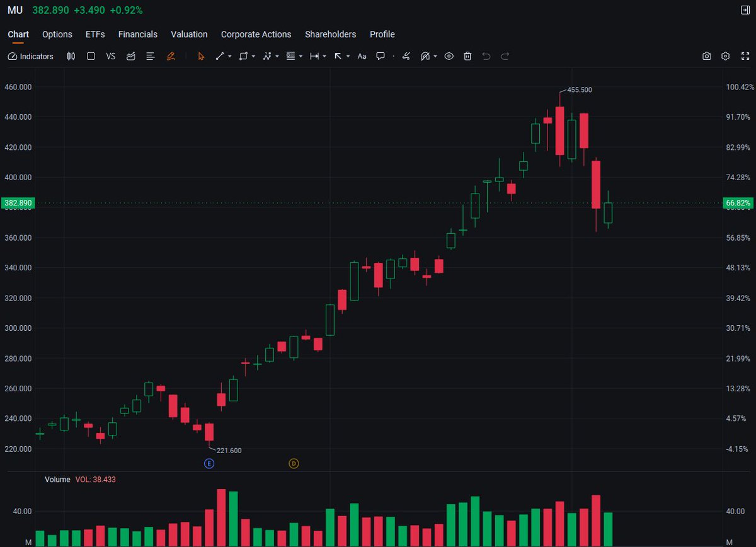Expand the measurement tool dropdown arrow
Viewport: 756px width, 547px height.
click(324, 56)
